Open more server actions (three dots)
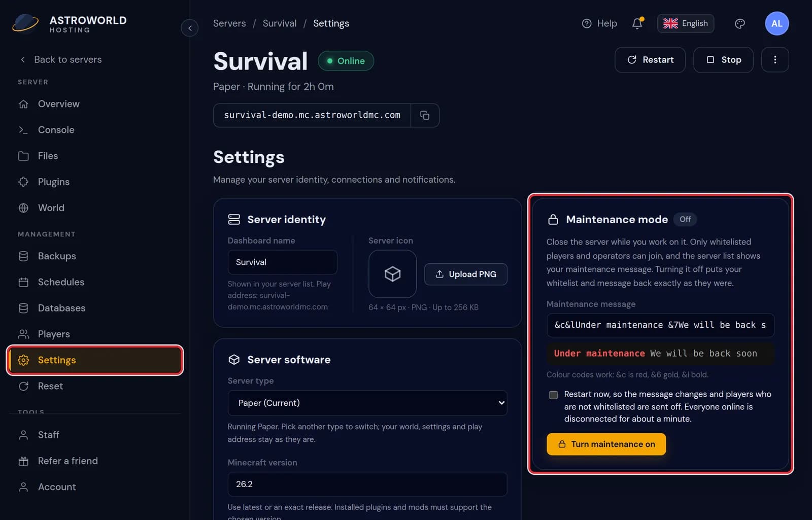 (775, 60)
